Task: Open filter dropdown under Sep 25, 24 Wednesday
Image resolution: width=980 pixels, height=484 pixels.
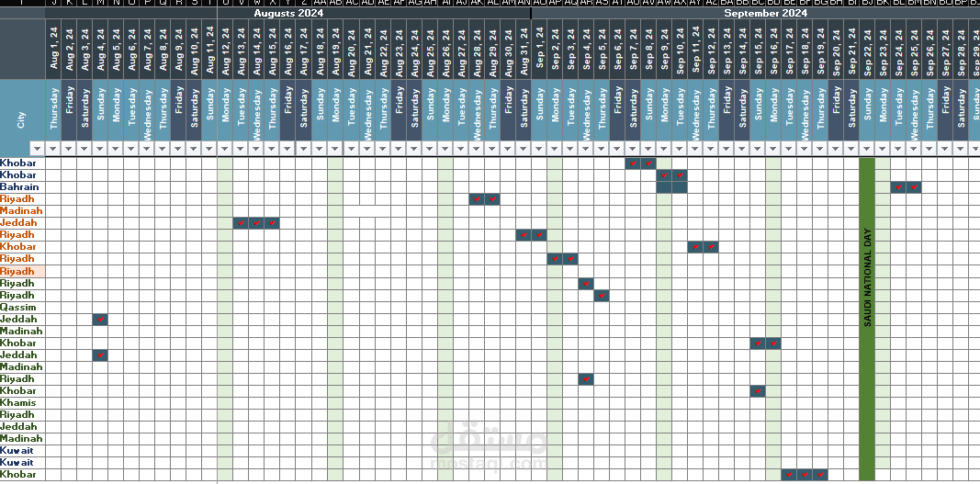Action: (x=915, y=149)
